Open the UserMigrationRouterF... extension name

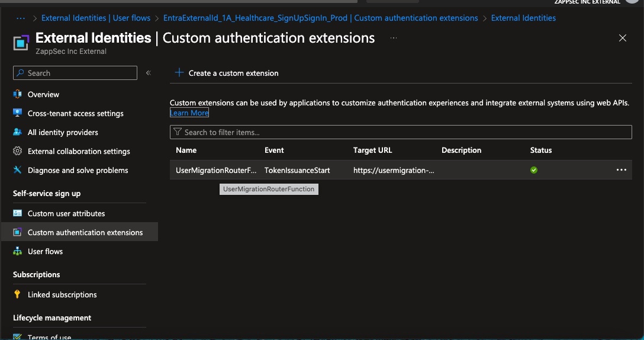tap(216, 170)
